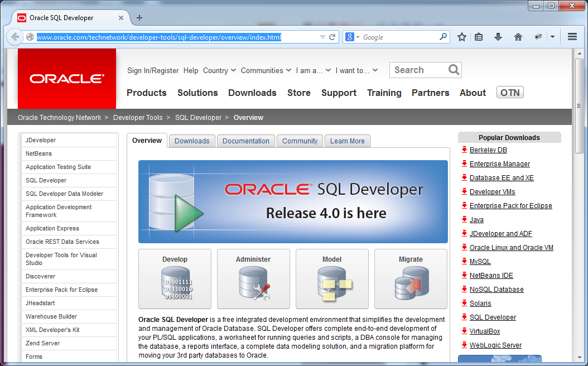Select Warehouse Builder in sidebar
The height and width of the screenshot is (366, 588).
pyautogui.click(x=69, y=316)
